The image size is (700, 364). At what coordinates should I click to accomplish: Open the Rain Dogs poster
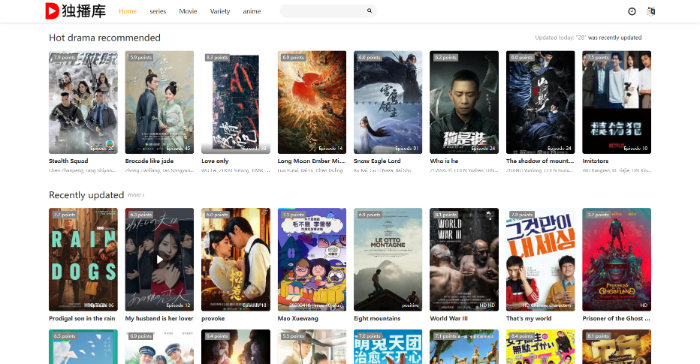(x=83, y=259)
